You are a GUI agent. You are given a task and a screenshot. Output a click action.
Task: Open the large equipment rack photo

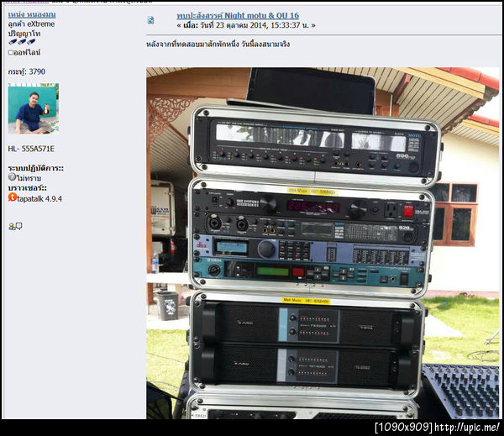tap(323, 243)
